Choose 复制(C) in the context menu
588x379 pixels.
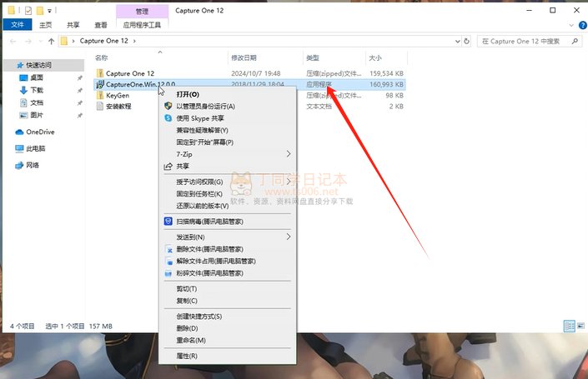(x=227, y=301)
